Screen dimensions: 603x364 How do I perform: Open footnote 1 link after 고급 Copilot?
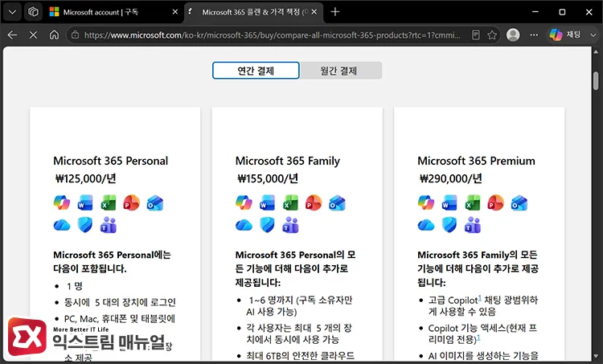coord(479,298)
